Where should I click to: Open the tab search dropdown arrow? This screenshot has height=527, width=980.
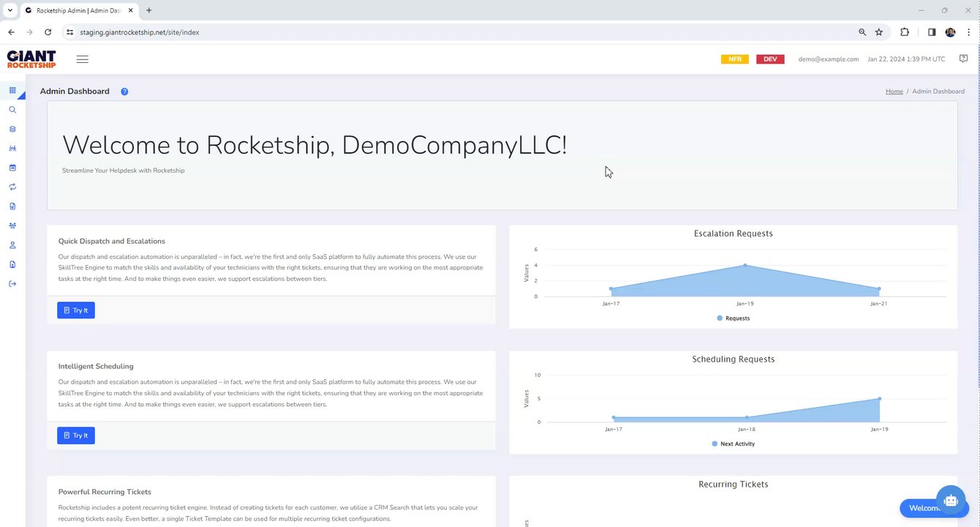[10, 10]
